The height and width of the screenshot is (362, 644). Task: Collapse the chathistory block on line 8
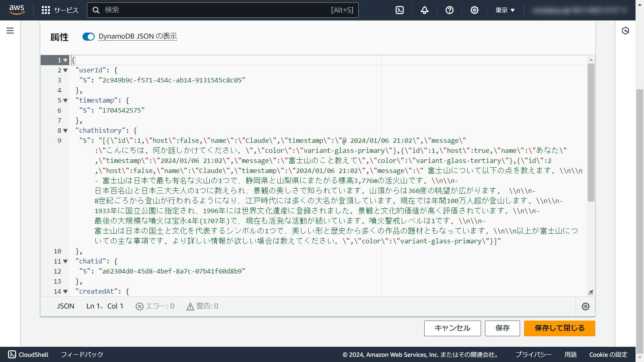[x=65, y=131]
